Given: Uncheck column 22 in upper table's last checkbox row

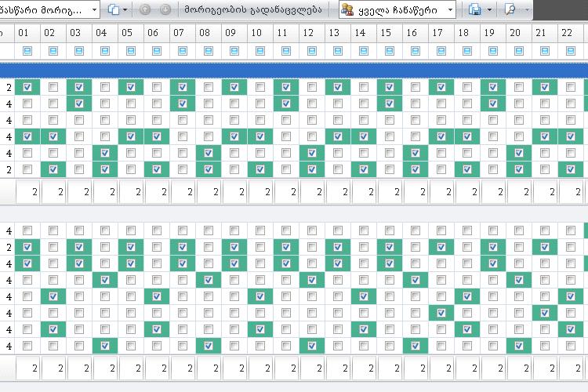Looking at the screenshot, I should [x=571, y=169].
